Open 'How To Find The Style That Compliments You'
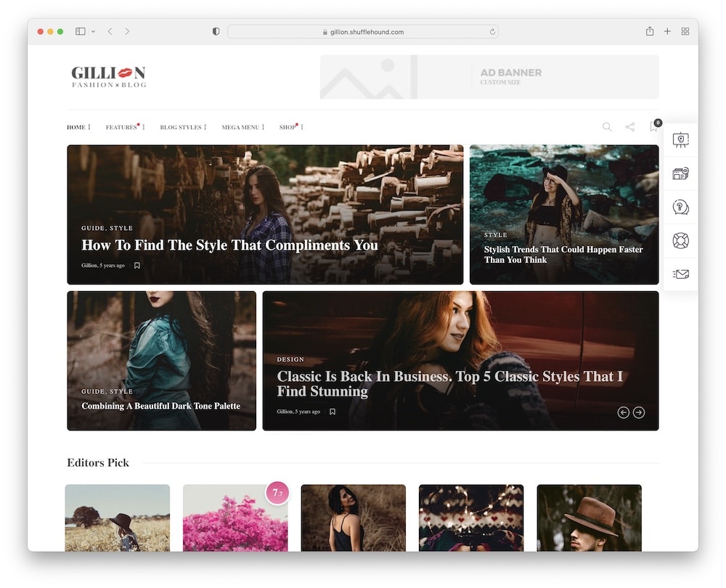Viewport: 726px width, 588px height. pos(229,245)
